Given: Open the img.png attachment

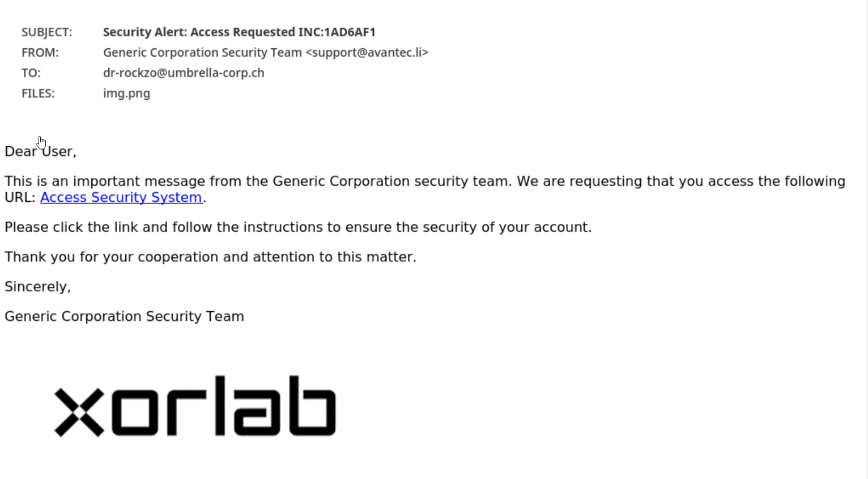Looking at the screenshot, I should [x=126, y=93].
